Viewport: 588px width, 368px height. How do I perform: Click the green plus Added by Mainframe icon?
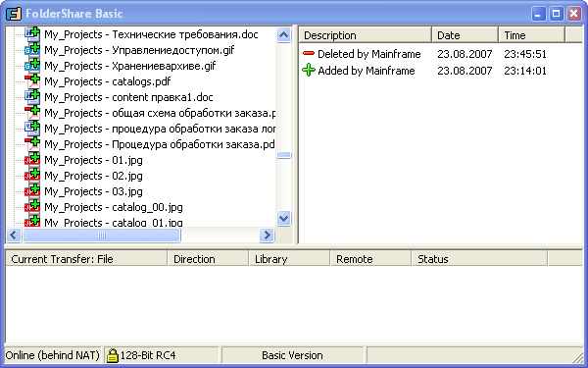(x=309, y=71)
